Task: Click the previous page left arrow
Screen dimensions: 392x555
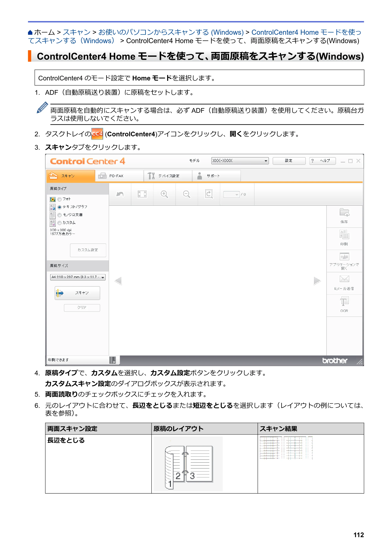Action: pos(118,281)
